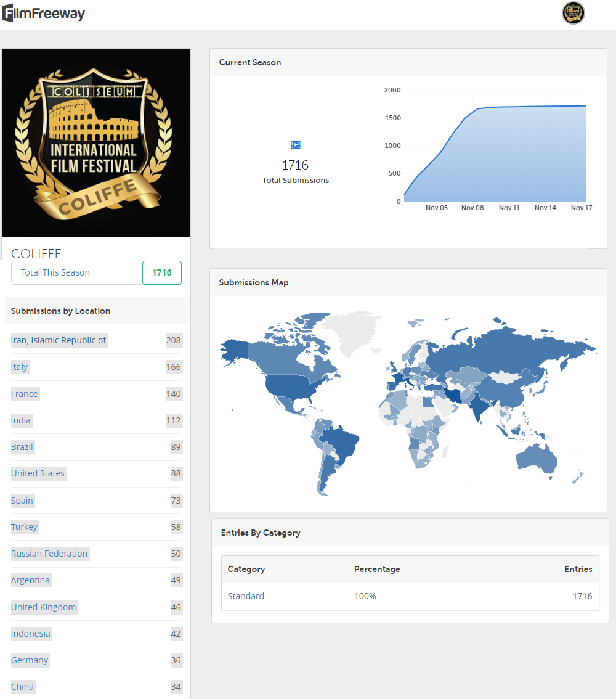The image size is (616, 699).
Task: Click the 34 count beside China
Action: (x=176, y=687)
